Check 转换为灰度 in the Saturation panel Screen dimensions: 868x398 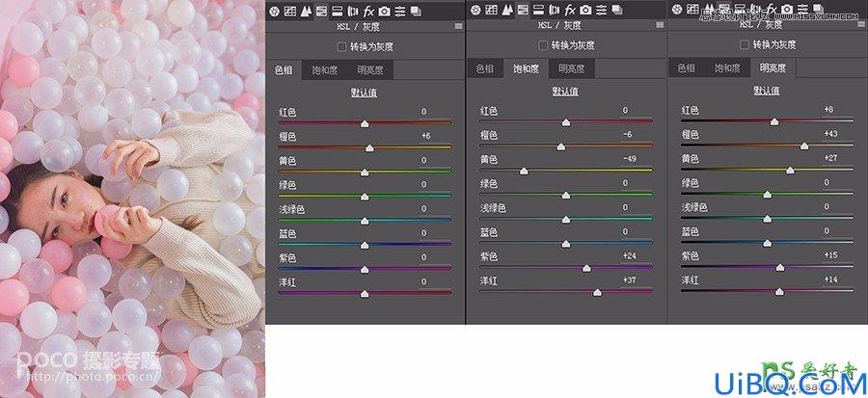544,45
